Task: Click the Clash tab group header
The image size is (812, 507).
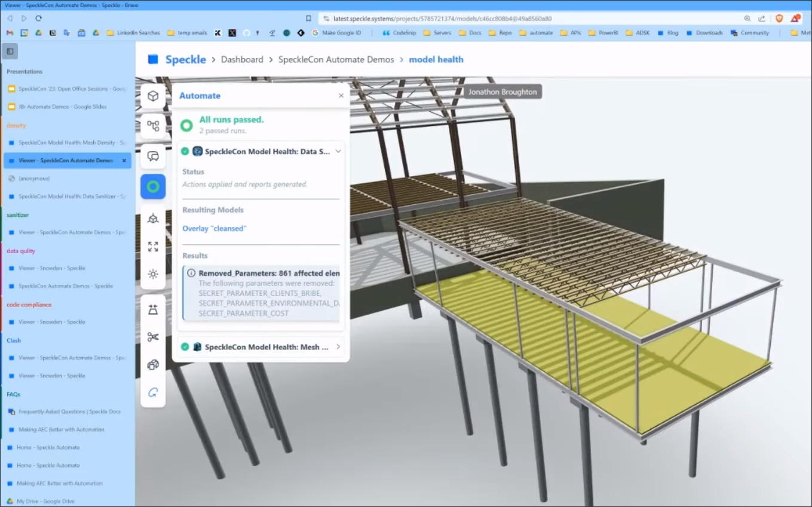Action: 13,340
